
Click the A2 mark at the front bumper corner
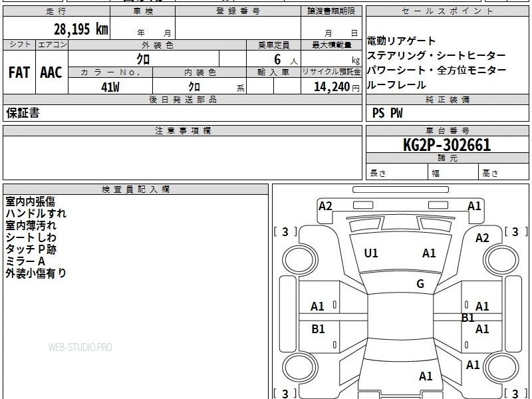[x=325, y=206]
